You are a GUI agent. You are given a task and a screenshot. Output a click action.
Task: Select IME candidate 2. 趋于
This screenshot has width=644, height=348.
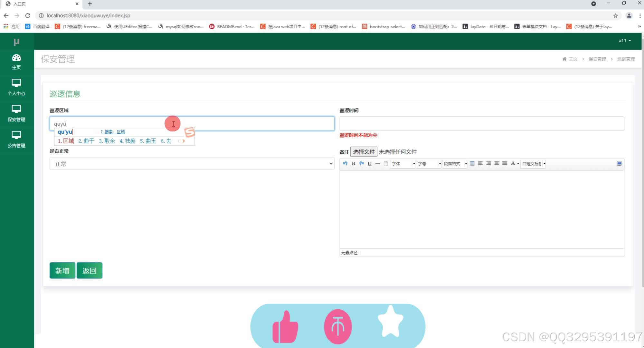[86, 141]
